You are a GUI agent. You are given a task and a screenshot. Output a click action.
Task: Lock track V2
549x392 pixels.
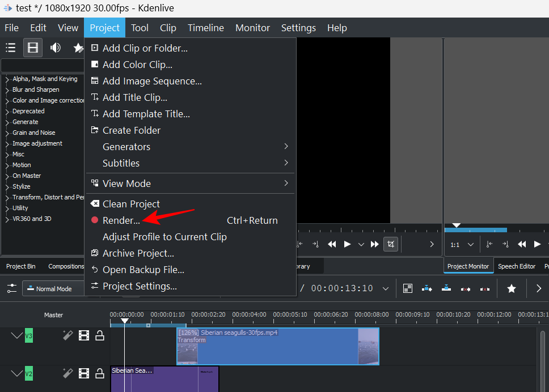(x=100, y=373)
